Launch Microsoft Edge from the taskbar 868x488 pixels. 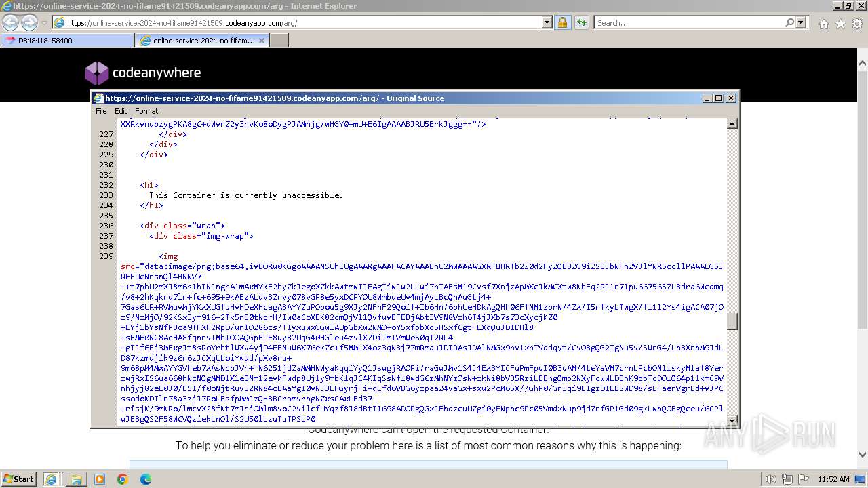pyautogui.click(x=146, y=479)
